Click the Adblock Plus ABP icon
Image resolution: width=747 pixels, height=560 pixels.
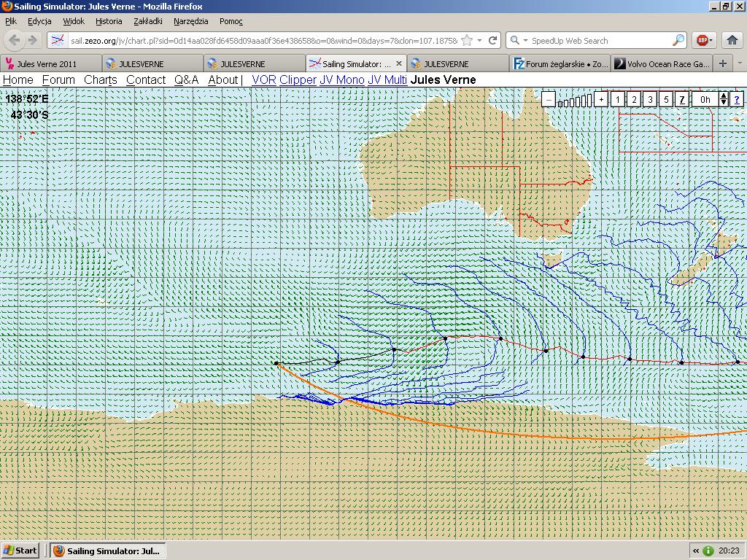click(701, 41)
